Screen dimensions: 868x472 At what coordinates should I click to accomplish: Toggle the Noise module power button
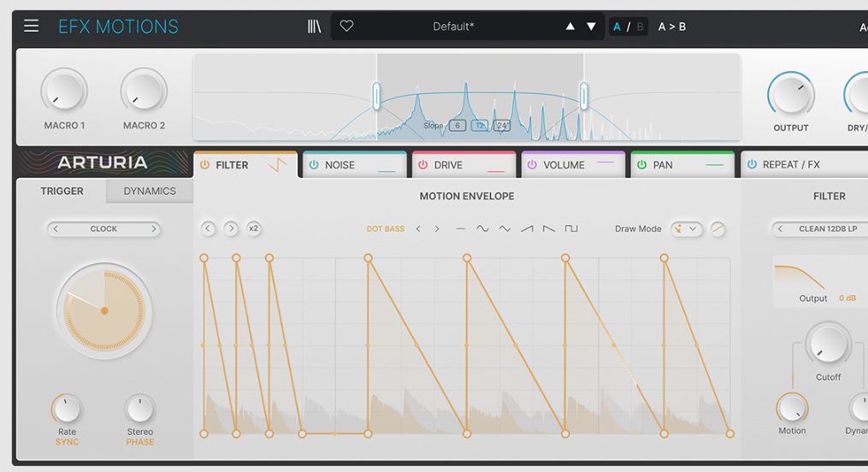[314, 165]
